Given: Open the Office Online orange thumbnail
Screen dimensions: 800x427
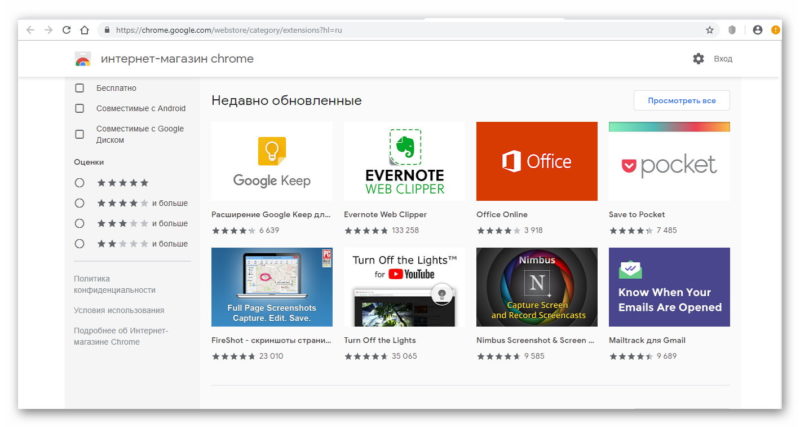Looking at the screenshot, I should 537,161.
